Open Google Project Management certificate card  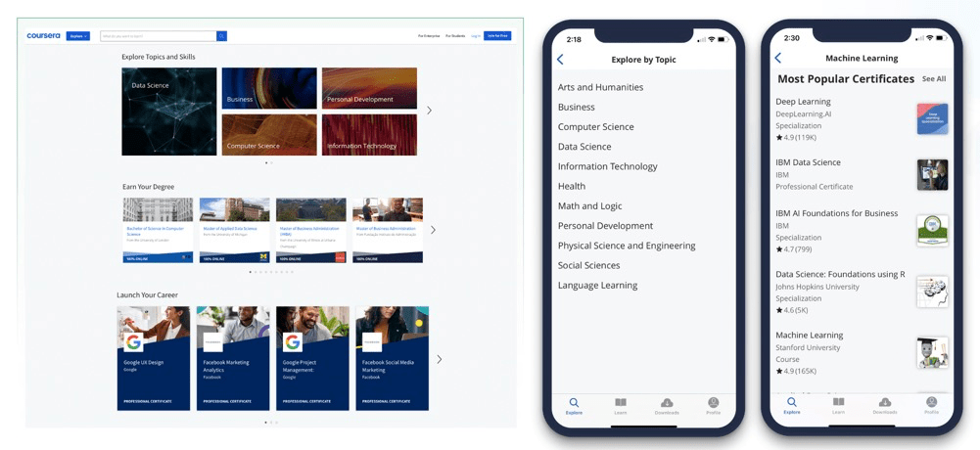(312, 358)
